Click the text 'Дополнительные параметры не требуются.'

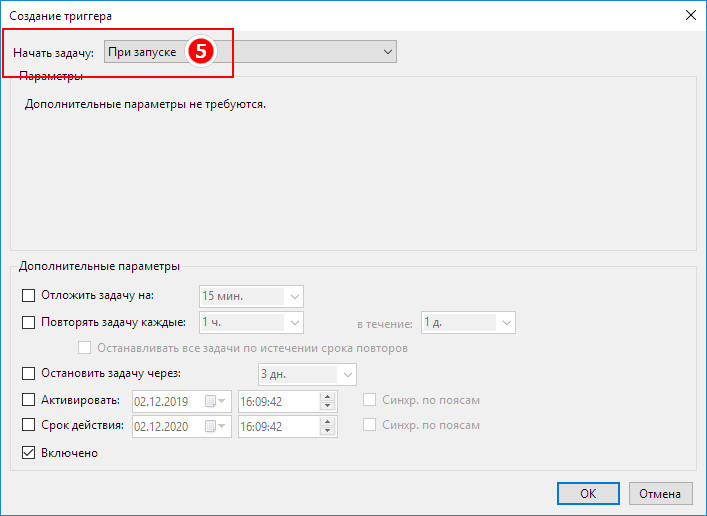click(x=145, y=104)
